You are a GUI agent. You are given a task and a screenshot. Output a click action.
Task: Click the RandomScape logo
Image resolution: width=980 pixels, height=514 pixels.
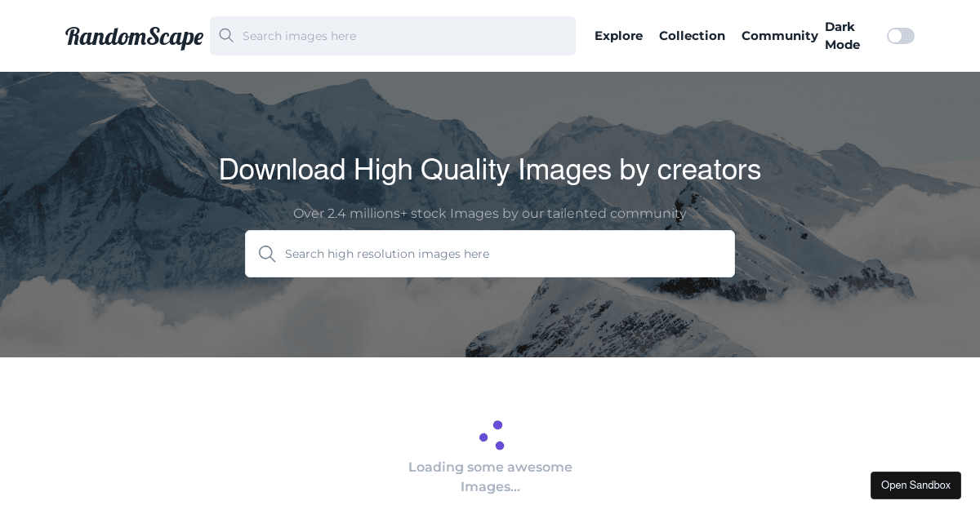[134, 37]
